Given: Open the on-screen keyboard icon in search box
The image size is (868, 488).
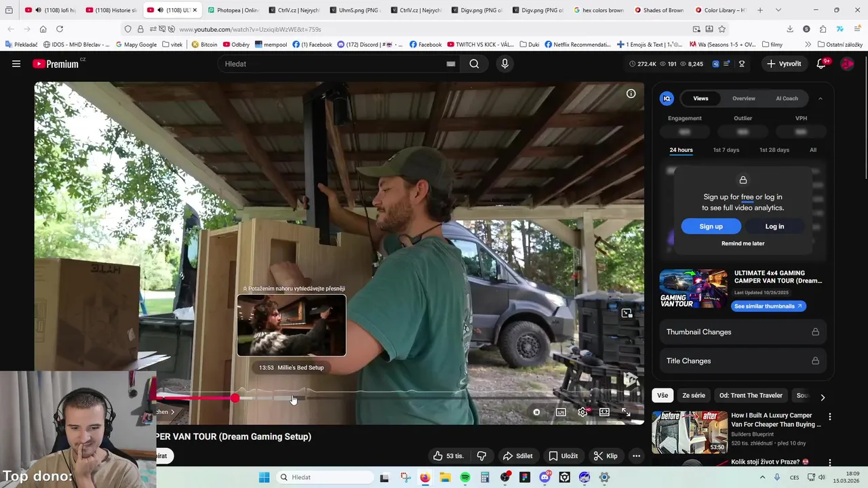Looking at the screenshot, I should [450, 64].
